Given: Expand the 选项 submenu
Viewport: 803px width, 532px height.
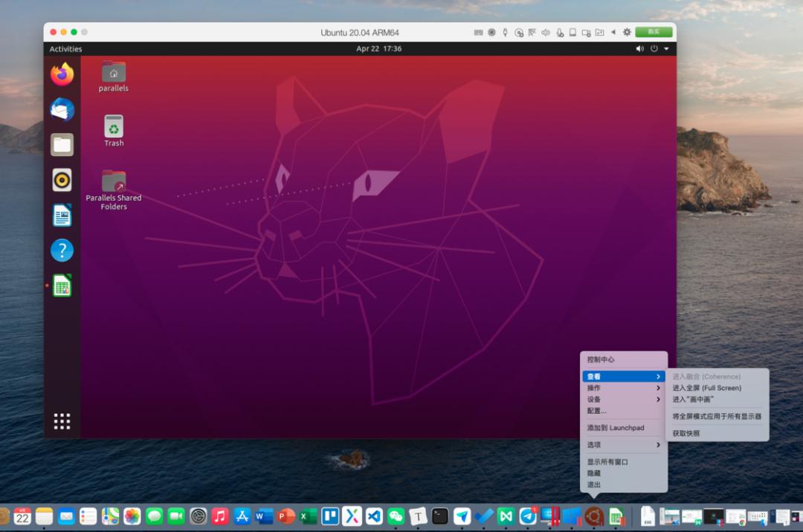Looking at the screenshot, I should pyautogui.click(x=623, y=444).
